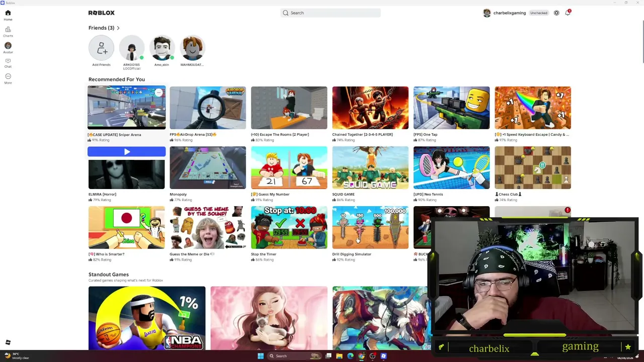Open Escape The Rooms [2 Player] game
644x362 pixels.
point(289,108)
